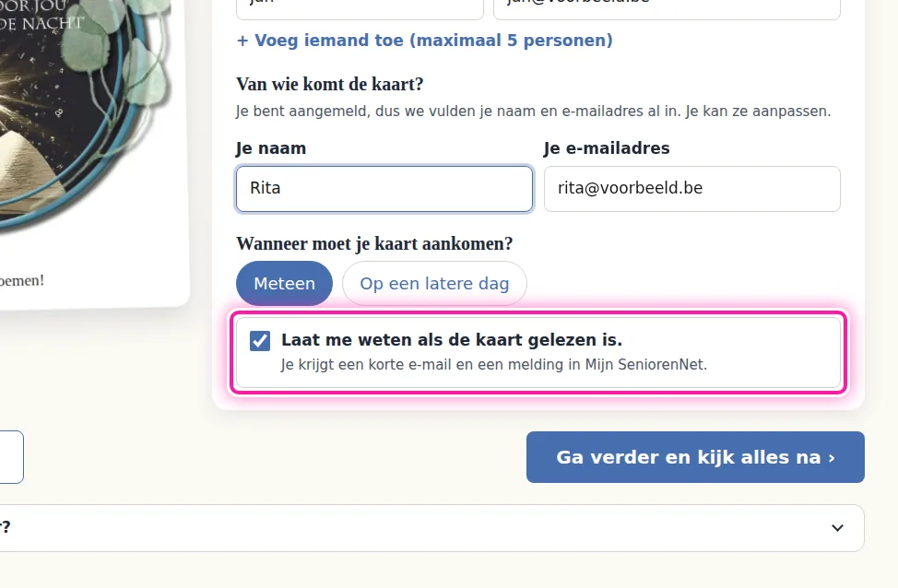Choose 'Op een latere dag' option
Viewport: 898px width, 588px height.
pyautogui.click(x=434, y=284)
